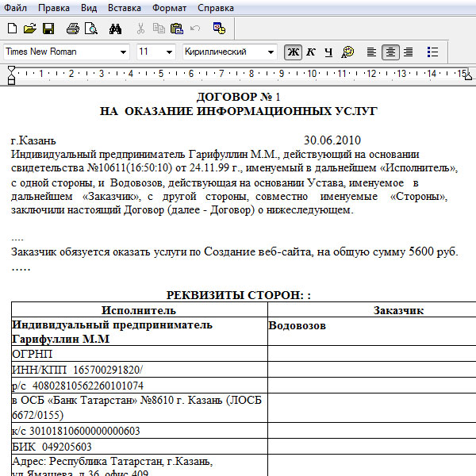
Task: Paste clipboard contents using the toolbar icon
Action: coord(177,29)
